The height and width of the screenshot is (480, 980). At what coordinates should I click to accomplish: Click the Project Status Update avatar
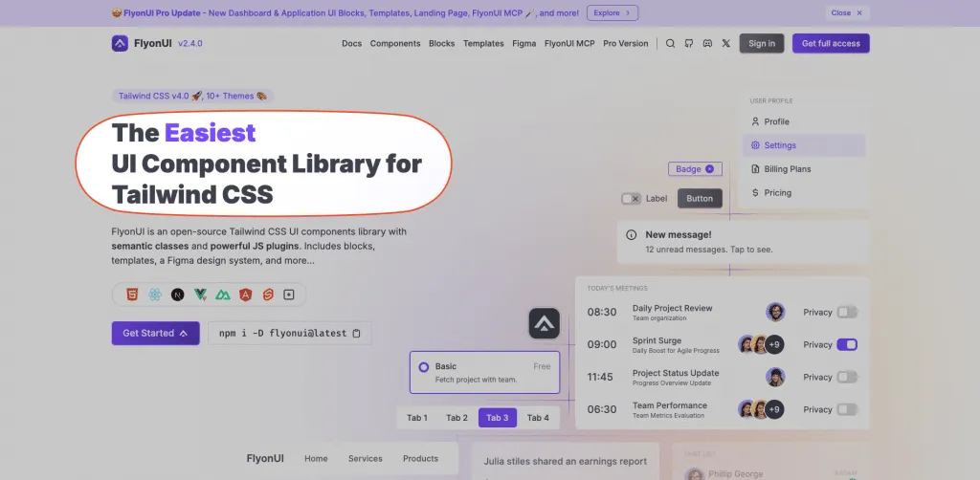pos(775,377)
